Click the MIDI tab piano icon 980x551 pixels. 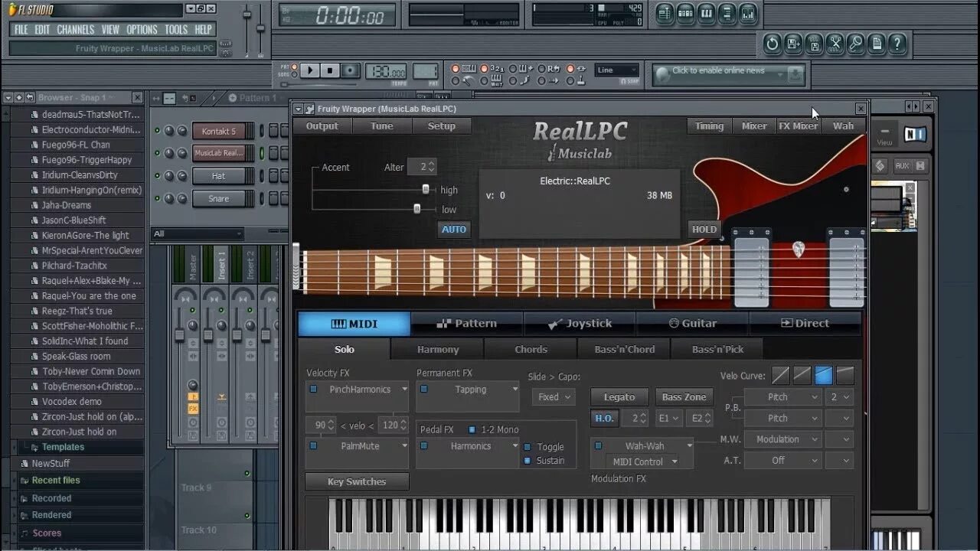coord(338,324)
